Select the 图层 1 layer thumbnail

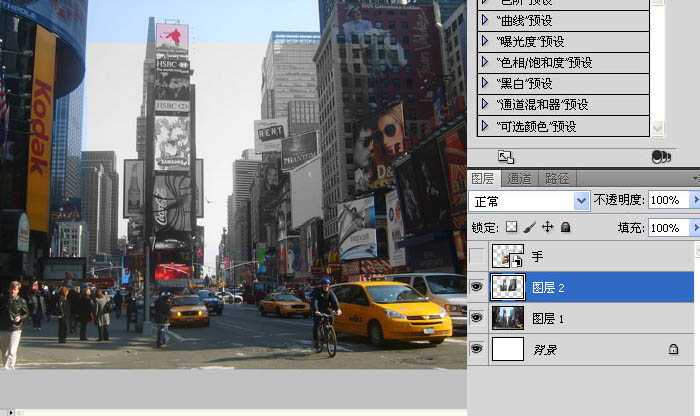(508, 319)
